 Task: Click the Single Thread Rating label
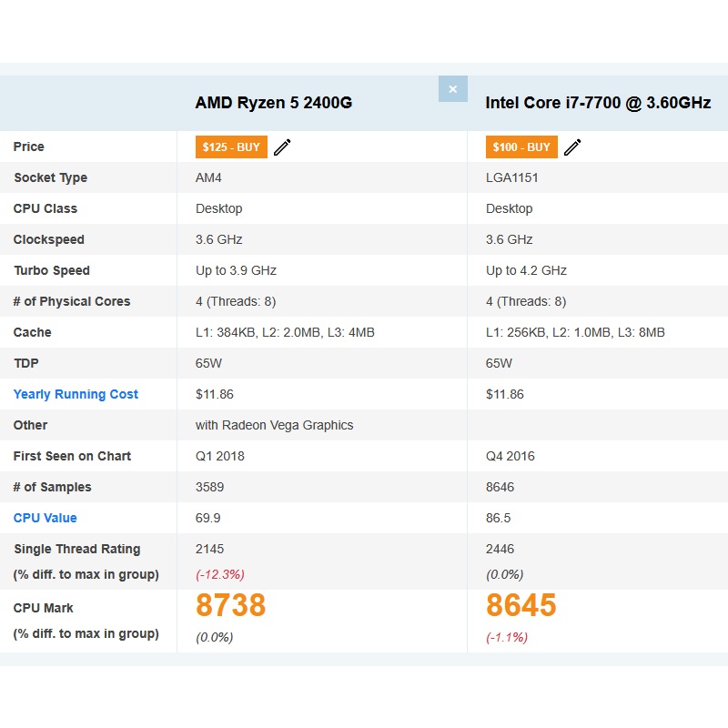[77, 549]
